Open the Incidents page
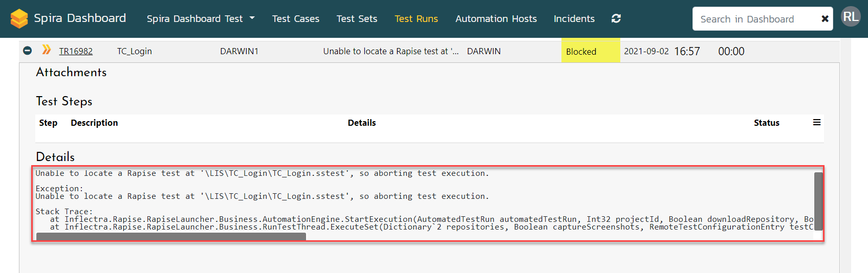Image resolution: width=868 pixels, height=273 pixels. click(574, 19)
